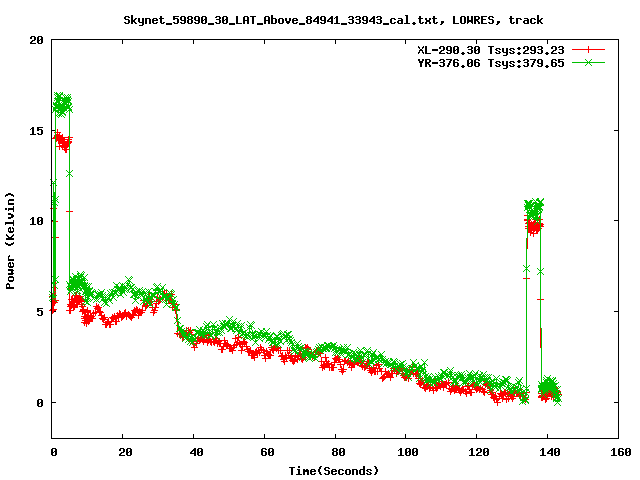Click x-axis tick label 160
Viewport: 640px width, 480px height.
[621, 452]
